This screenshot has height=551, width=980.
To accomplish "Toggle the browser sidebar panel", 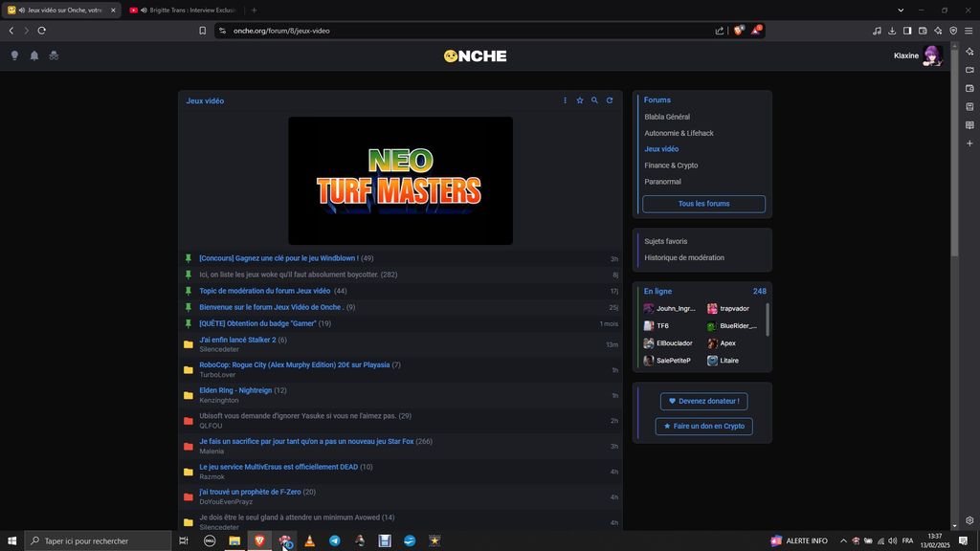I will 907,31.
